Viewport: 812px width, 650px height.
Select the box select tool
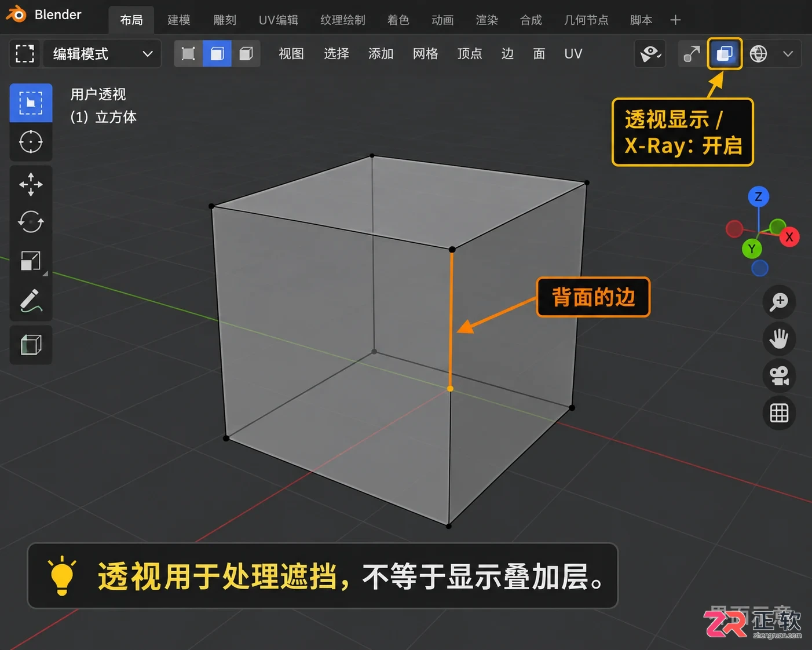(31, 103)
